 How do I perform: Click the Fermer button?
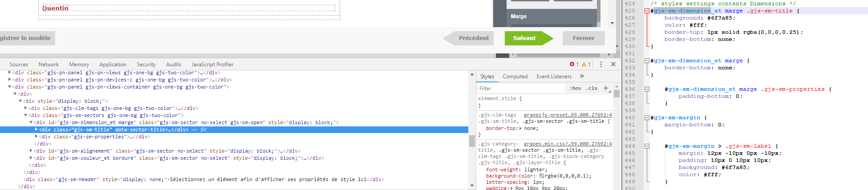click(x=584, y=38)
